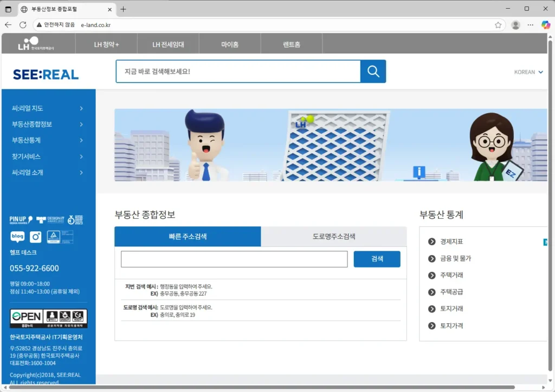Open the KOREAN language dropdown
Screen dimensions: 555x392
pos(528,71)
